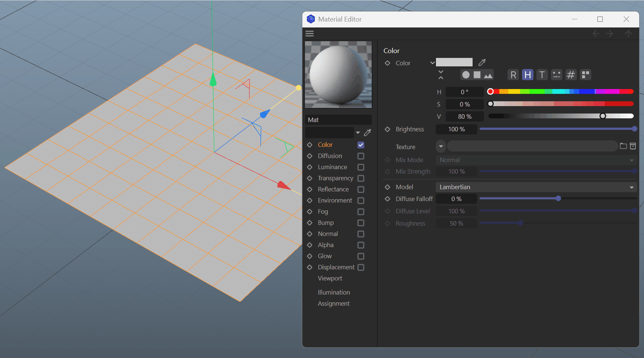Open the Viewport settings page
Screen dimensions: 644x358
pyautogui.click(x=330, y=278)
